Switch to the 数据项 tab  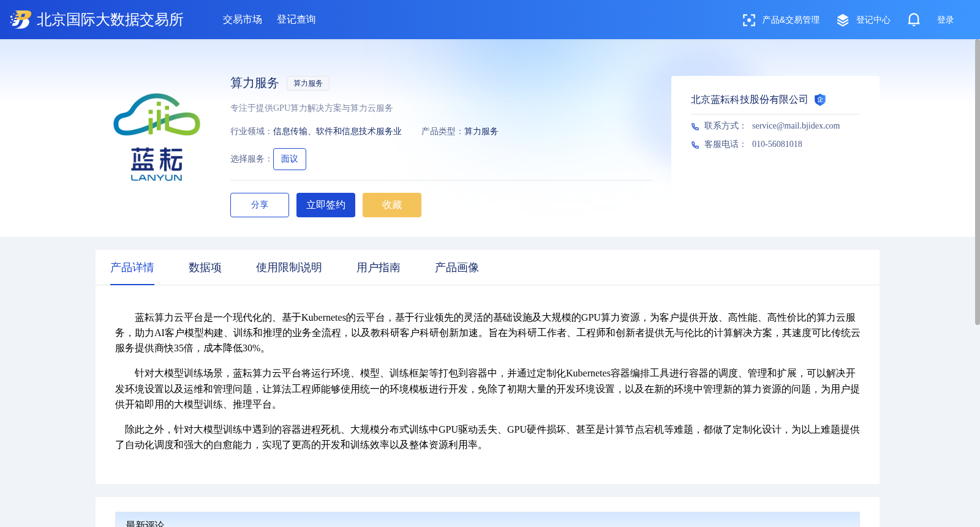205,267
